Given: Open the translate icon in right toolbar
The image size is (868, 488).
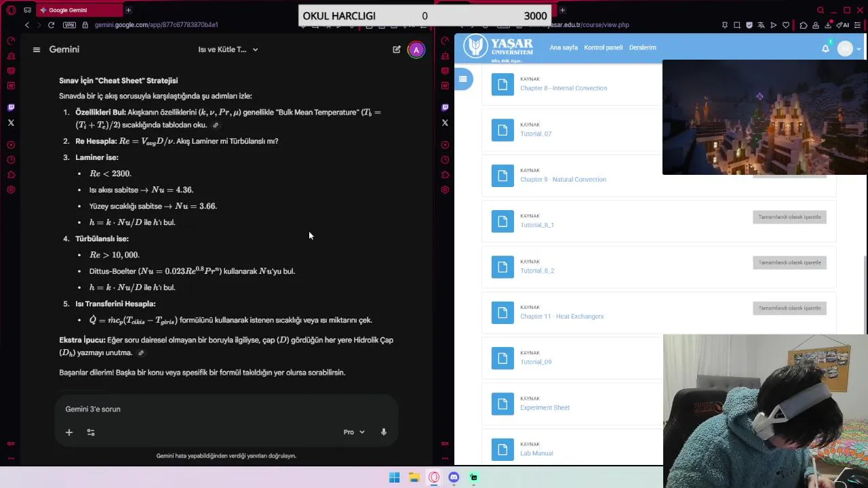Looking at the screenshot, I should coord(761,25).
